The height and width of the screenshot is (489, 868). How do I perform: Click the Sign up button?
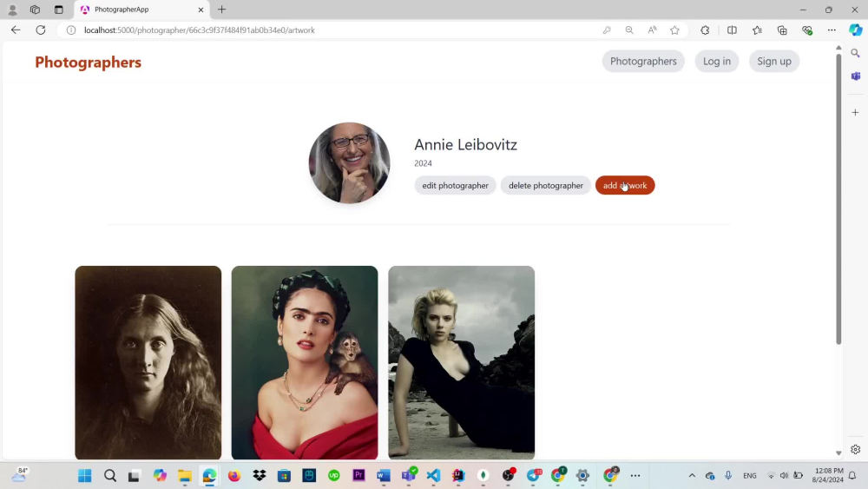pos(774,61)
